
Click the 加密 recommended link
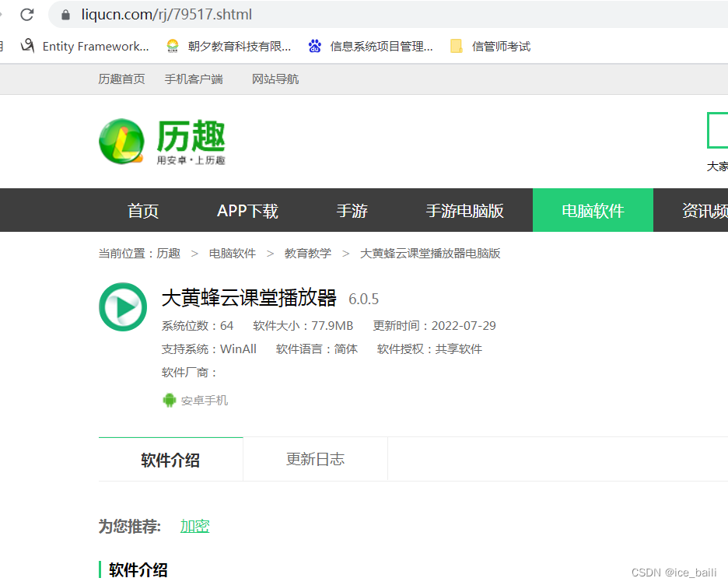[x=194, y=527]
